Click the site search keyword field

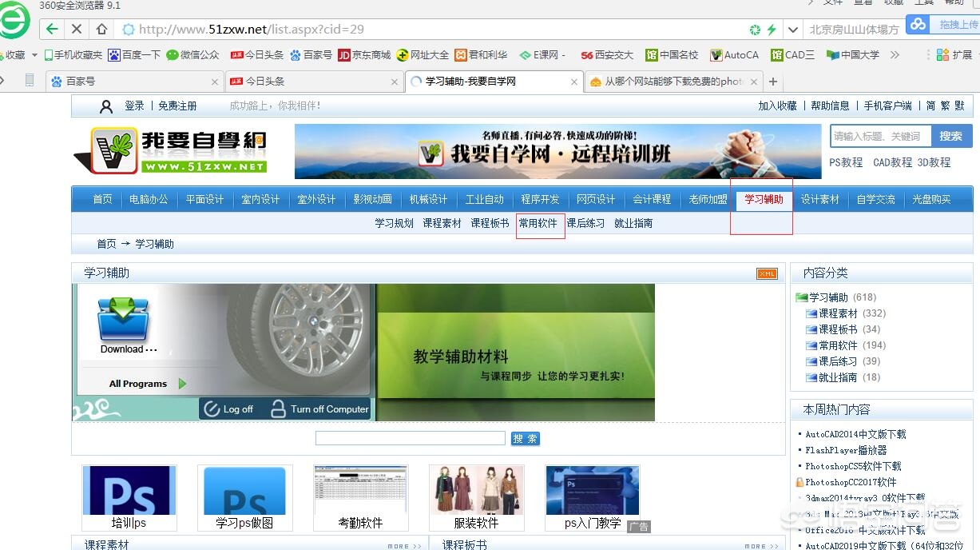point(880,136)
